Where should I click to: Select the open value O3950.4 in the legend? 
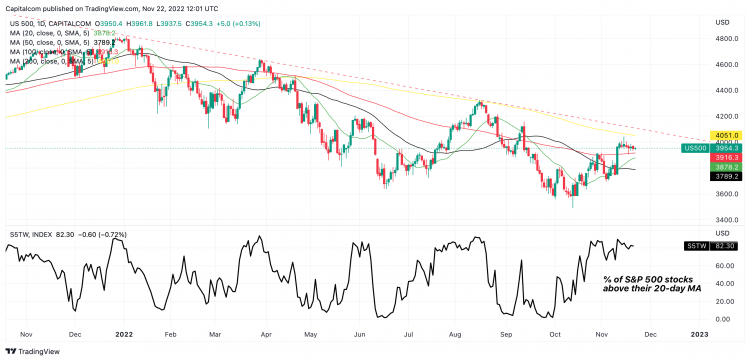pos(108,23)
